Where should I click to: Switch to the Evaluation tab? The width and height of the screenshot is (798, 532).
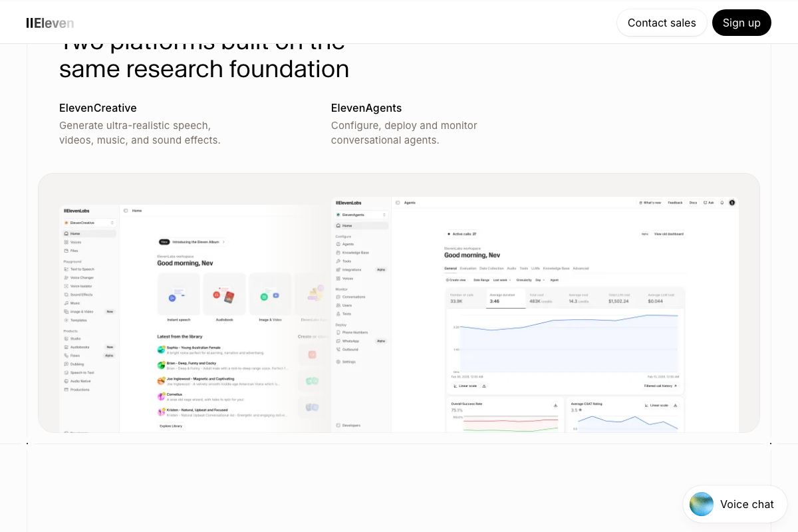tap(468, 268)
